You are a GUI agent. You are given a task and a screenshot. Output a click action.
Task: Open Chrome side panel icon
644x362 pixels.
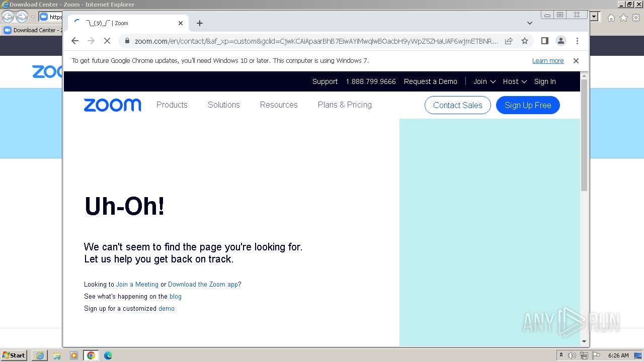click(544, 41)
